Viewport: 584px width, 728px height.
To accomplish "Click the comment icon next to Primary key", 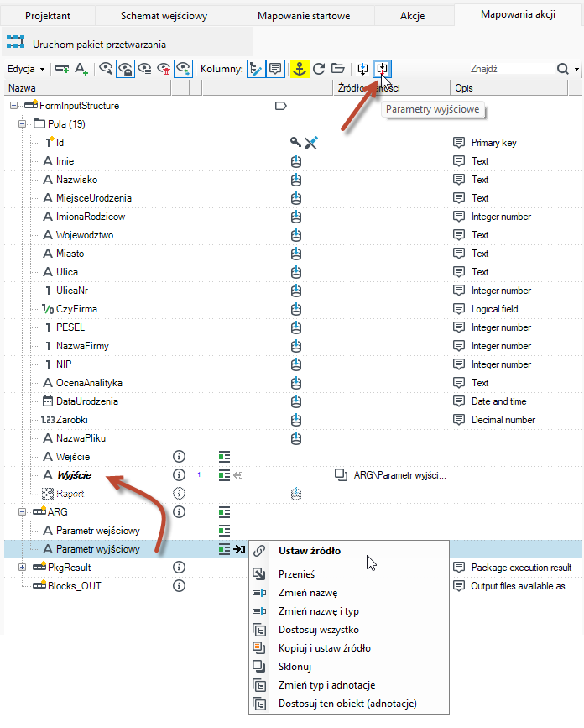I will [459, 143].
